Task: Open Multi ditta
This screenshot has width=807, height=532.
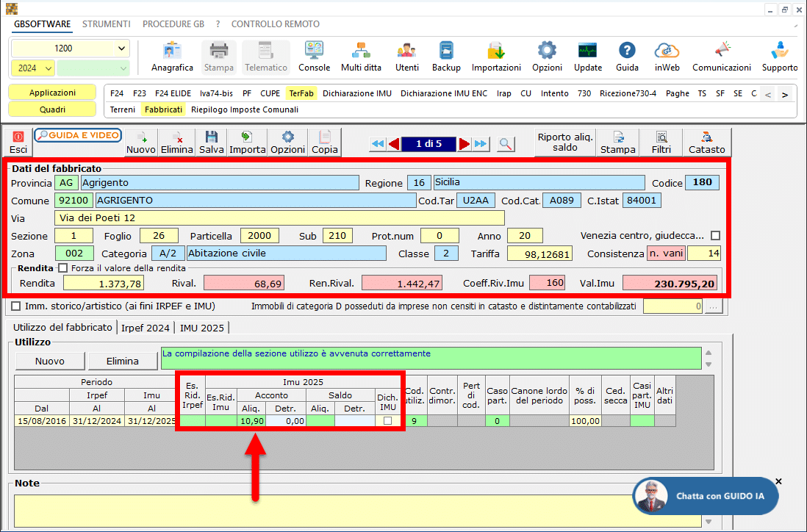Action: (x=361, y=57)
